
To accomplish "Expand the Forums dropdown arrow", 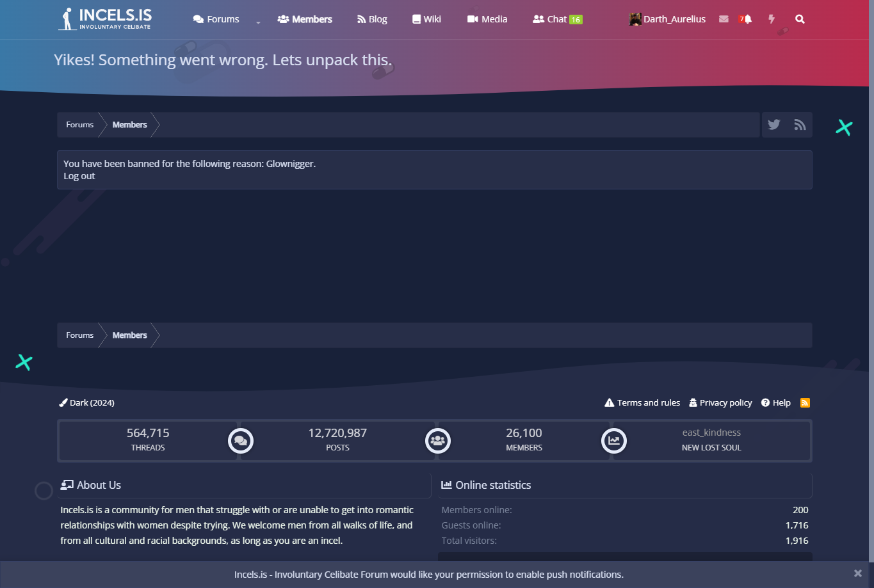I will (x=258, y=22).
